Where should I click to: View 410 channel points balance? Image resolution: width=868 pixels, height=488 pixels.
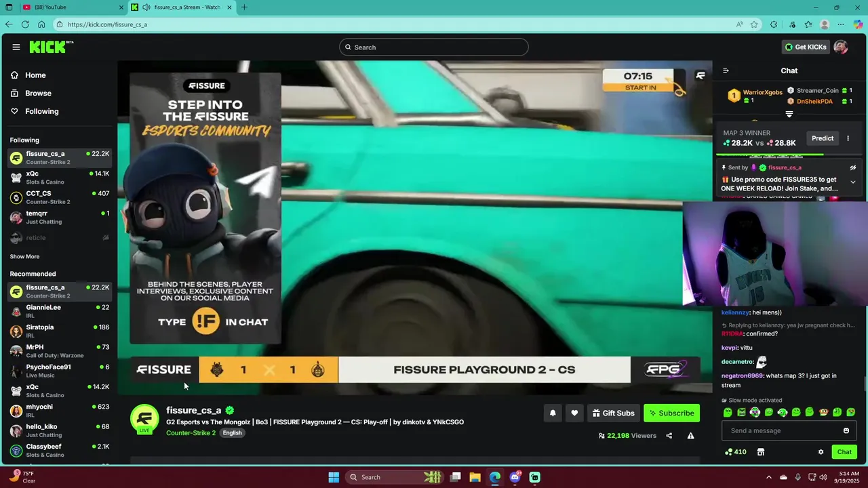click(x=736, y=452)
